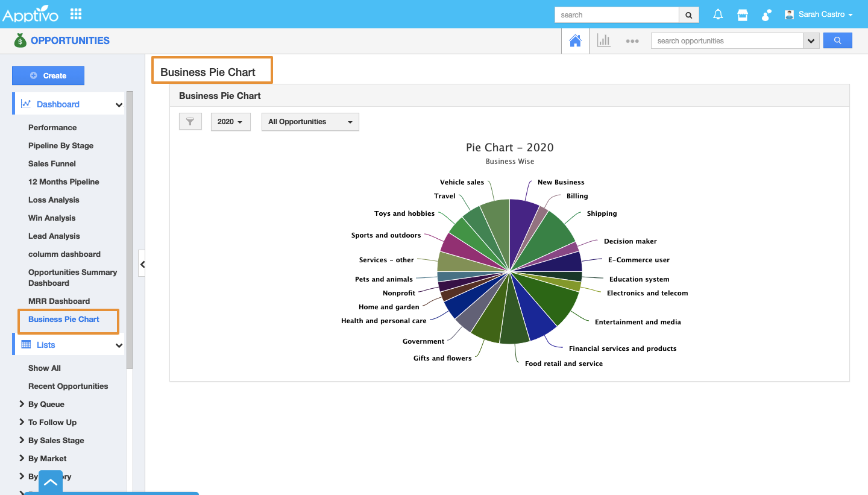The height and width of the screenshot is (495, 868).
Task: Click the OPPORTUNITIES app title
Action: point(70,40)
